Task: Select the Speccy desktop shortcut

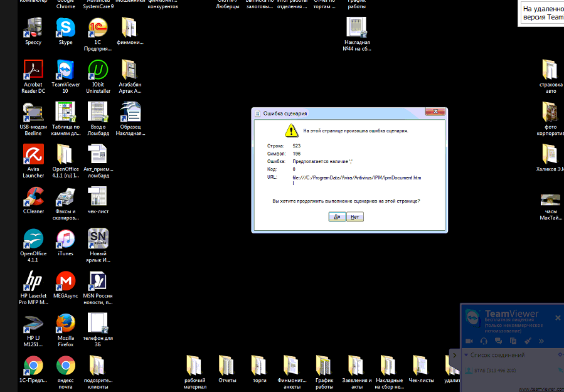Action: (33, 31)
